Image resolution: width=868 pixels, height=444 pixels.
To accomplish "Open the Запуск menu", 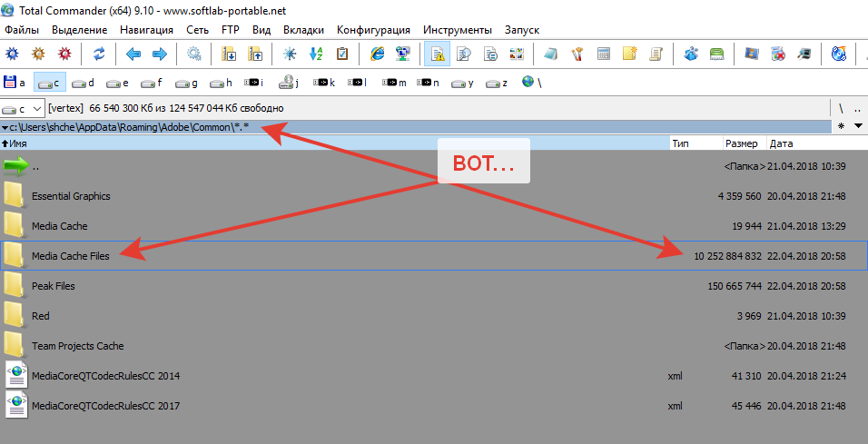I will [x=522, y=30].
